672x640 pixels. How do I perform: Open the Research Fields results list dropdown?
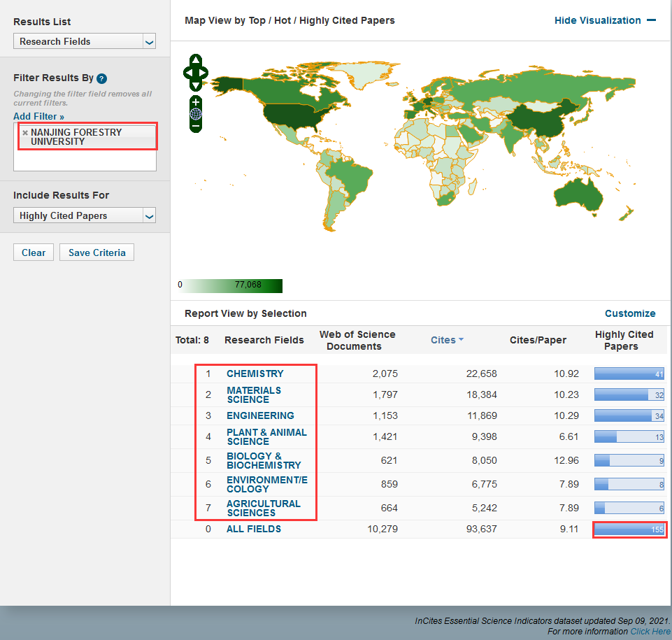click(x=85, y=41)
